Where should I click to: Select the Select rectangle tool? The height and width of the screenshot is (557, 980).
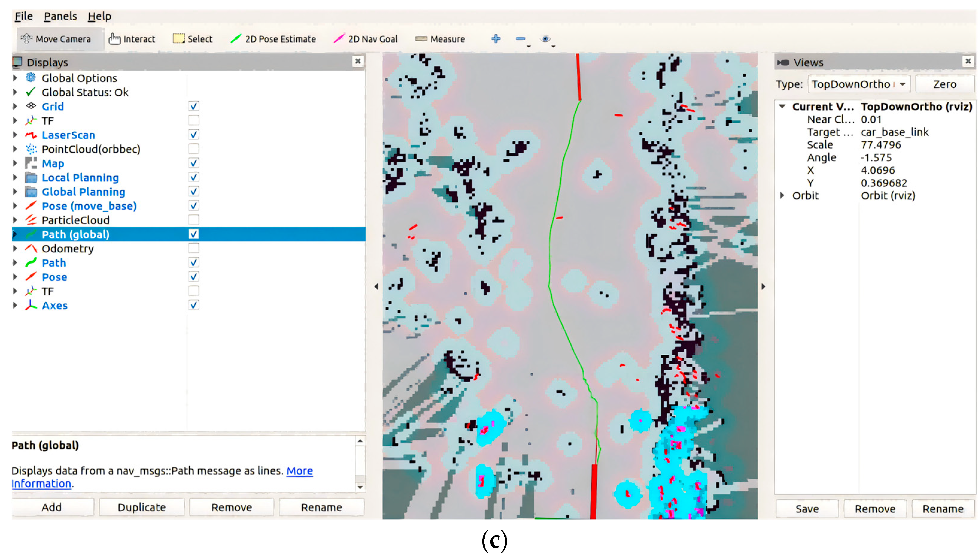point(193,39)
